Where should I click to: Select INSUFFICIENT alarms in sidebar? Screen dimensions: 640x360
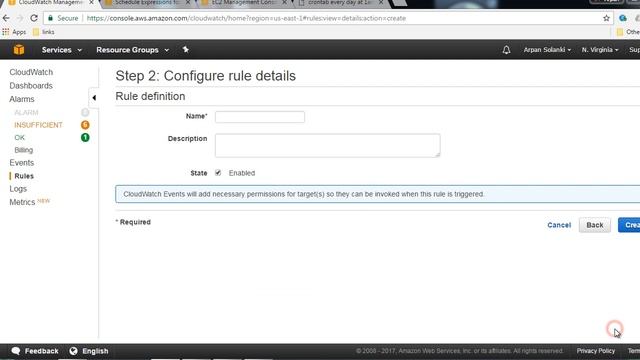(38, 125)
